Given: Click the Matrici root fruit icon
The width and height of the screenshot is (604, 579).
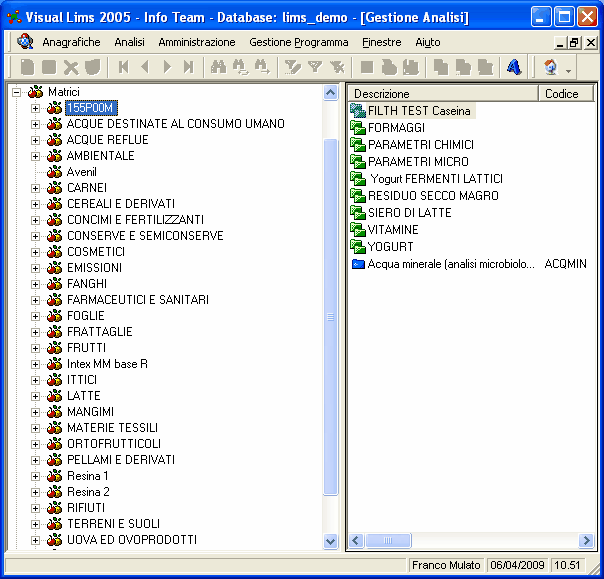Looking at the screenshot, I should [x=36, y=92].
